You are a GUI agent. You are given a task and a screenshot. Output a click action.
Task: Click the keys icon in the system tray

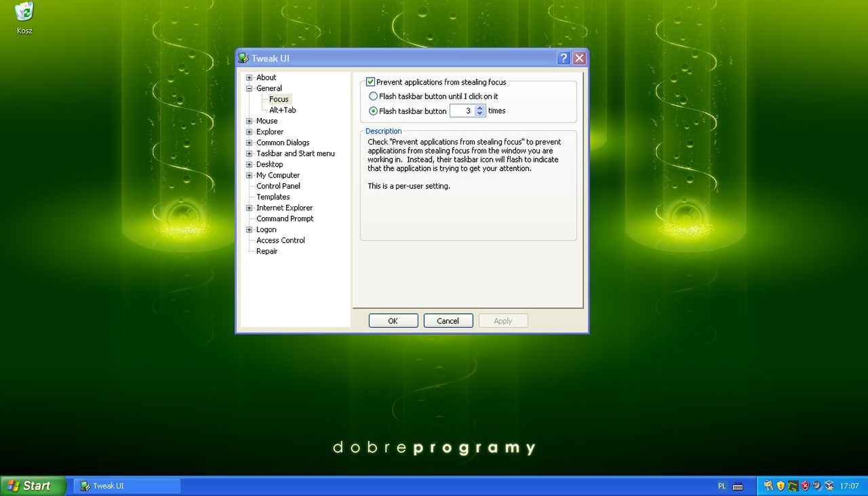point(768,485)
